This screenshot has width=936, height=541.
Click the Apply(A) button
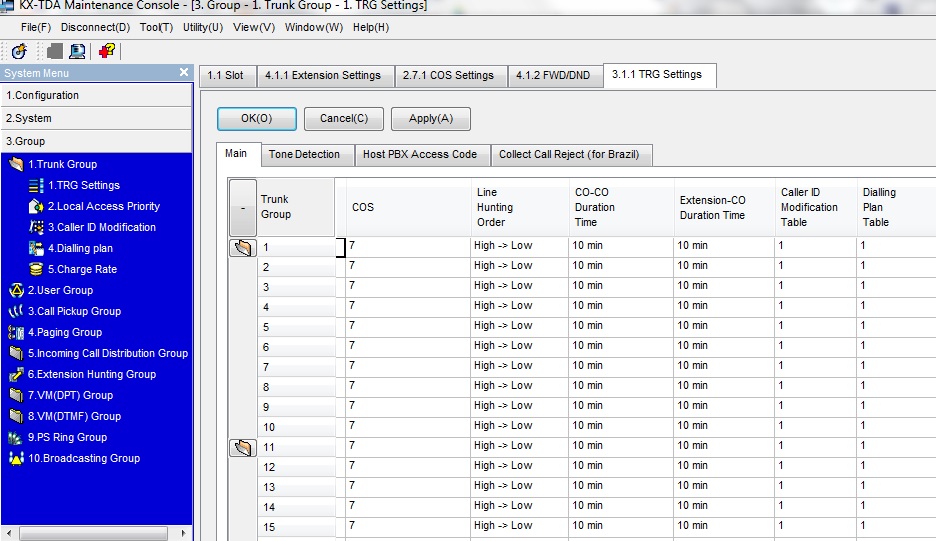431,119
